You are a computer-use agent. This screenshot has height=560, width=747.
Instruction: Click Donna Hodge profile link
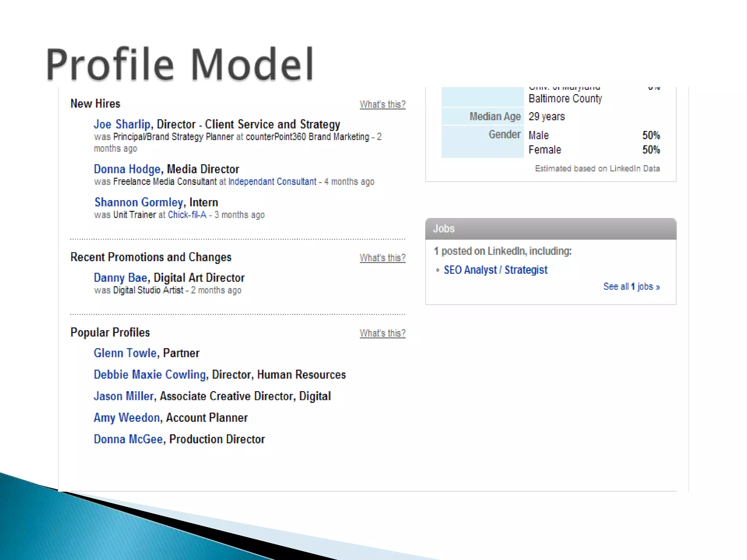127,169
